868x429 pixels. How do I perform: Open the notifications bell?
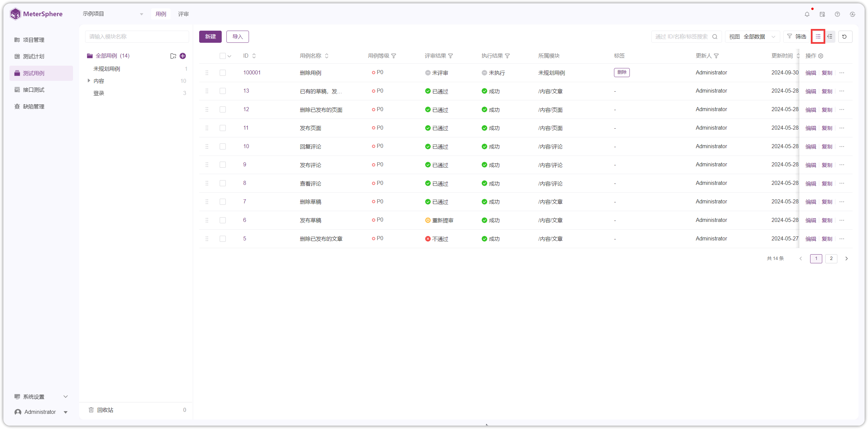click(807, 14)
